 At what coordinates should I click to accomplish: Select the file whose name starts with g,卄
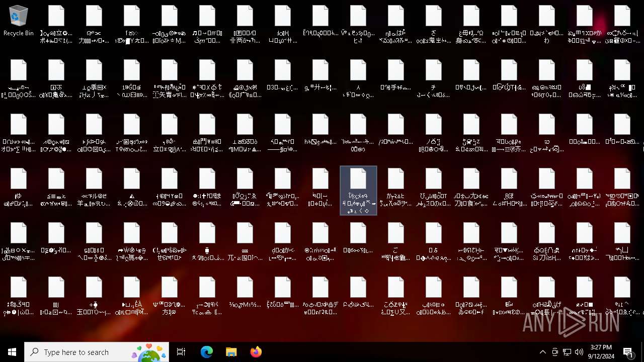point(320,75)
